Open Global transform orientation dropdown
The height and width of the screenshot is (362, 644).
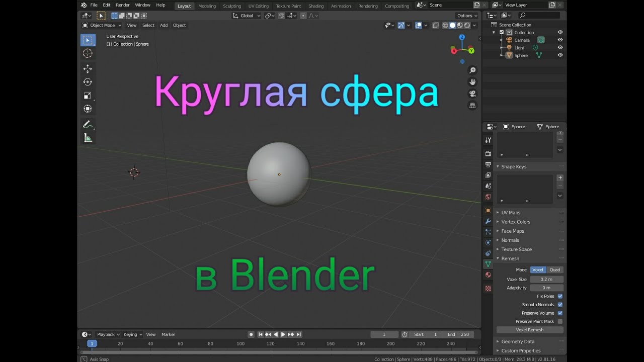tap(247, 16)
